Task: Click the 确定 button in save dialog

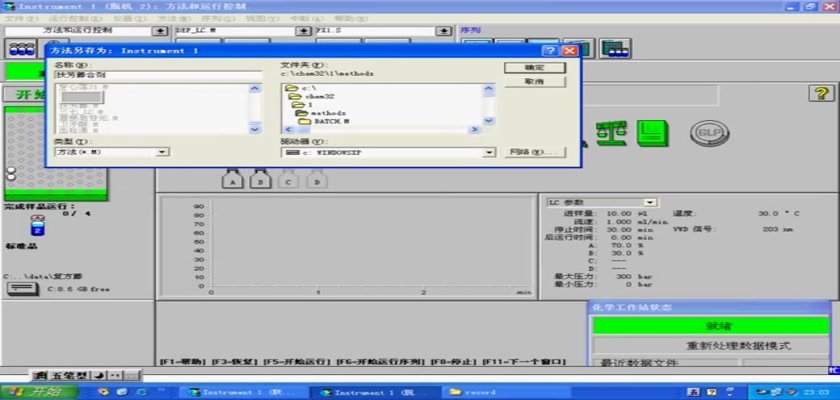Action: click(534, 68)
